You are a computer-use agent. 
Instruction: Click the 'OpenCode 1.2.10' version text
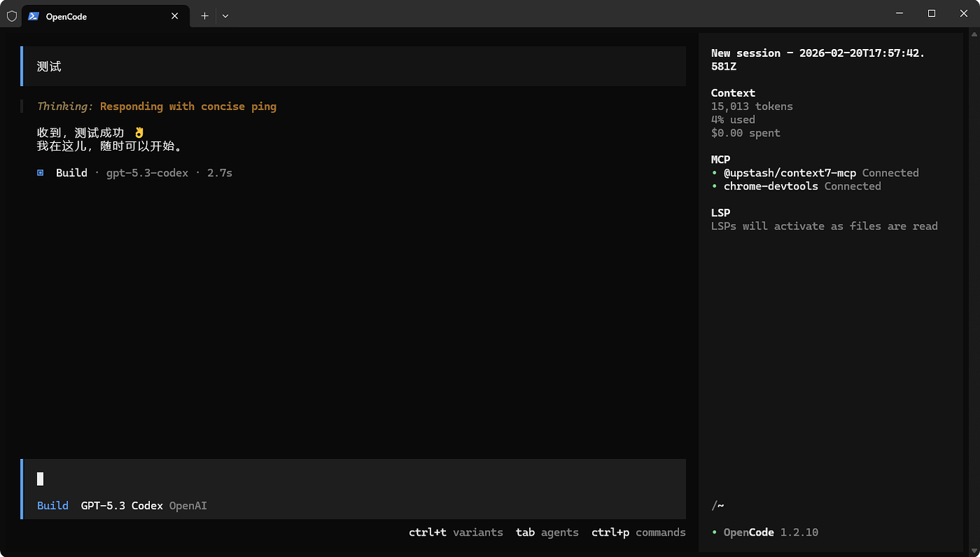771,532
